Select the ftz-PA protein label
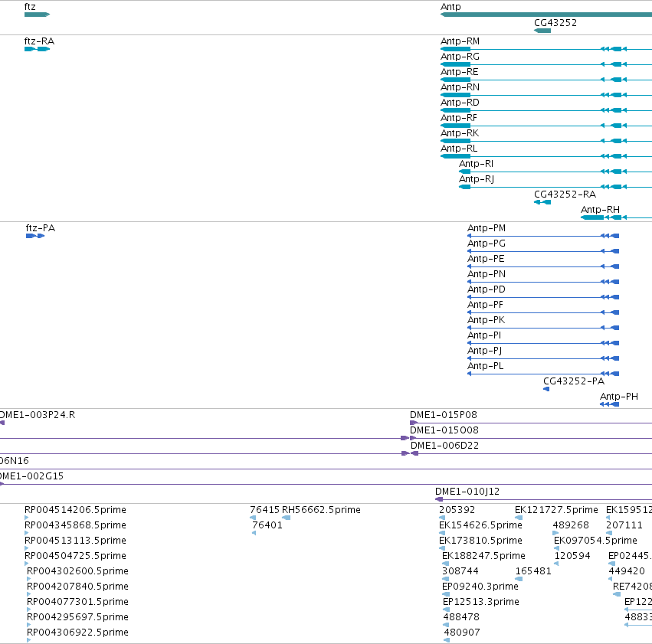Image resolution: width=652 pixels, height=644 pixels. [41, 228]
